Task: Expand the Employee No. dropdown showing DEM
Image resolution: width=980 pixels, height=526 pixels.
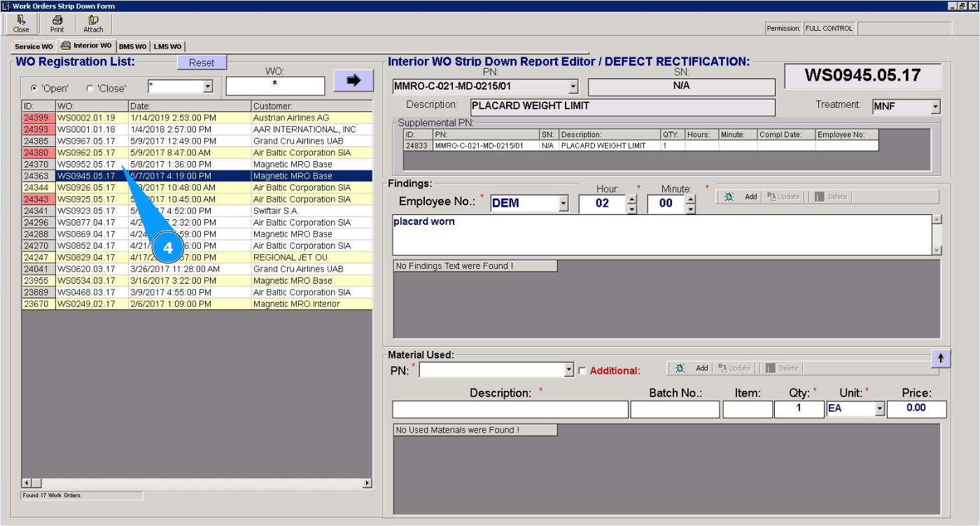Action: pyautogui.click(x=564, y=204)
